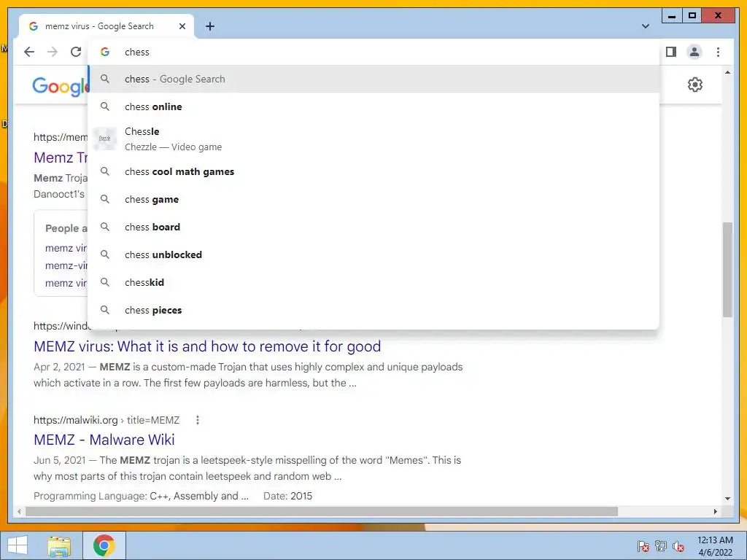Click the https://malwiki.org URL text
Image resolution: width=747 pixels, height=560 pixels.
point(75,420)
